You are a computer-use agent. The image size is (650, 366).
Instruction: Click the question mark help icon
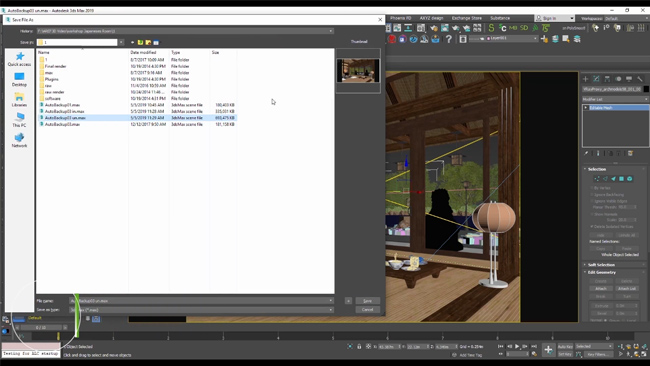[x=449, y=39]
